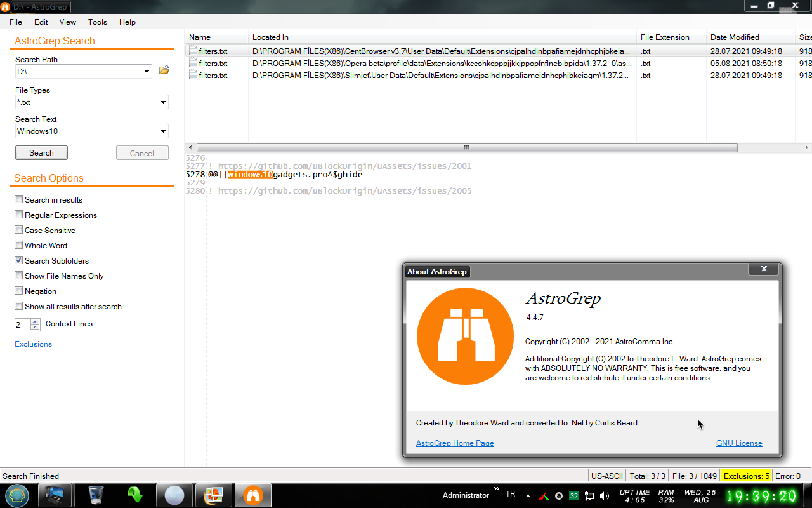Click the AstroGrep binoculars logo in About dialog
812x508 pixels.
click(x=465, y=336)
